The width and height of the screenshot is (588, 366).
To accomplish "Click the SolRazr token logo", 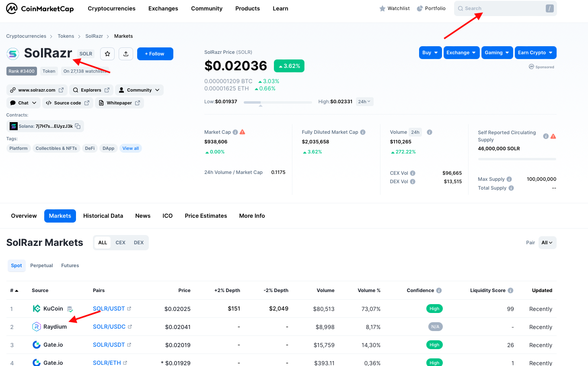I will point(13,53).
